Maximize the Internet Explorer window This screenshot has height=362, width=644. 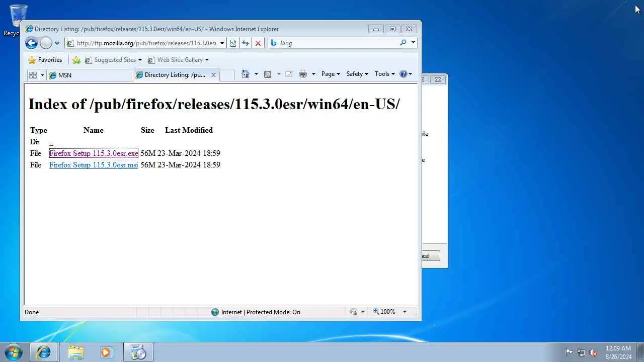(x=392, y=29)
